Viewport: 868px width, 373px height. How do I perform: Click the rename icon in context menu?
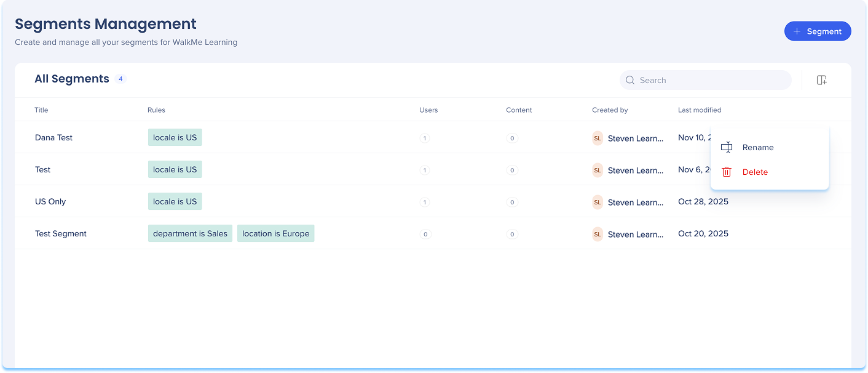click(x=726, y=147)
